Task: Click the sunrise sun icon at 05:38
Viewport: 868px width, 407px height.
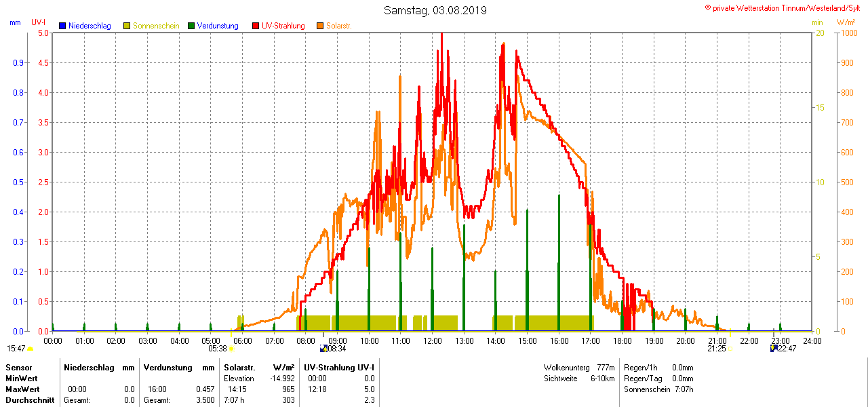Action: pyautogui.click(x=231, y=349)
